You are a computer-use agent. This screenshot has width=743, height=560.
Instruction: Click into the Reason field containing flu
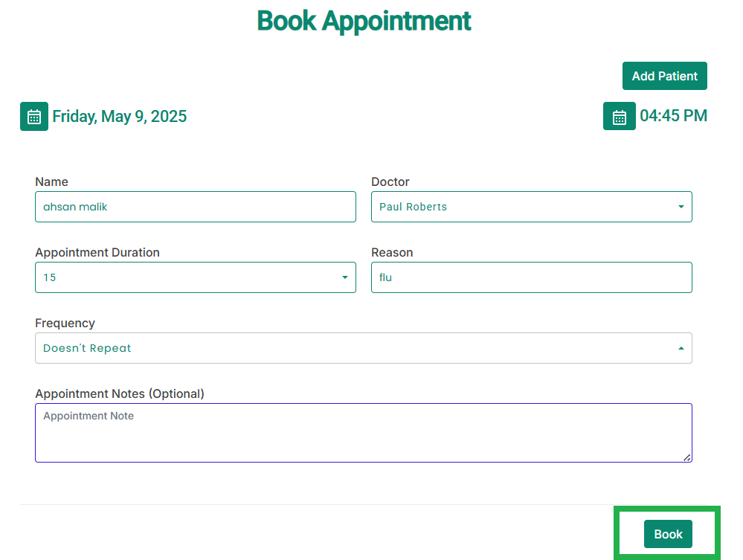(x=532, y=277)
